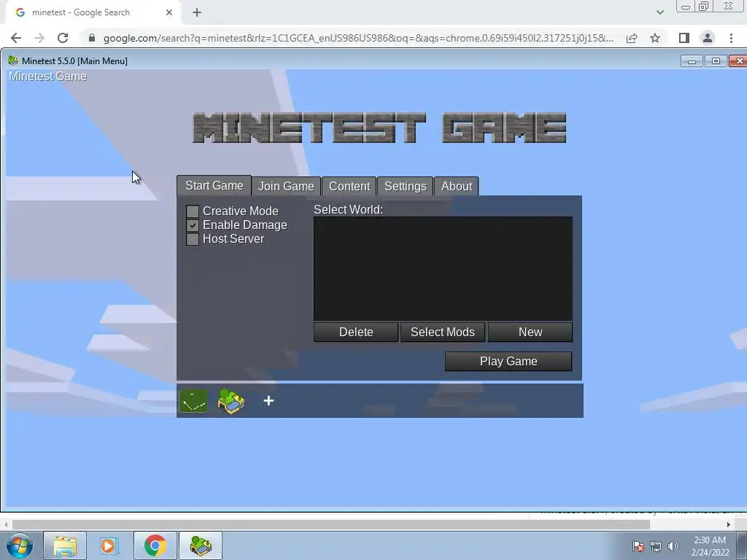Click the site lock icon in address bar
The width and height of the screenshot is (747, 560).
[92, 38]
